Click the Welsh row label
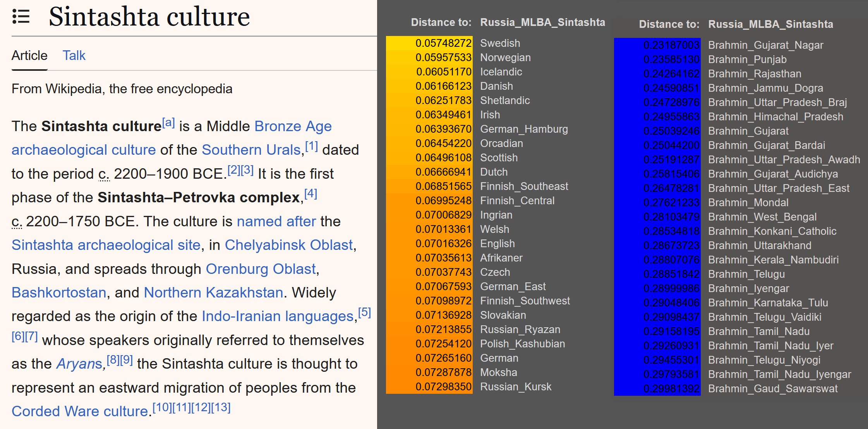Image resolution: width=868 pixels, height=429 pixels. pos(495,229)
